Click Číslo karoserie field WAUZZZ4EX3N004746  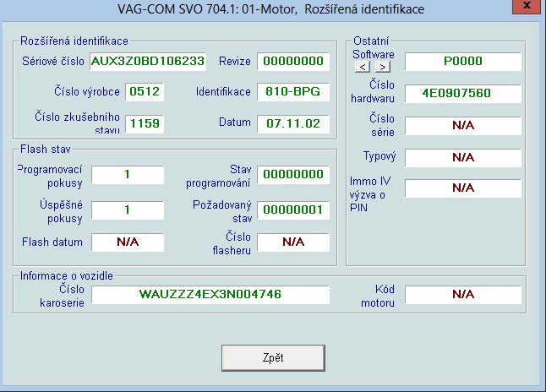point(210,295)
